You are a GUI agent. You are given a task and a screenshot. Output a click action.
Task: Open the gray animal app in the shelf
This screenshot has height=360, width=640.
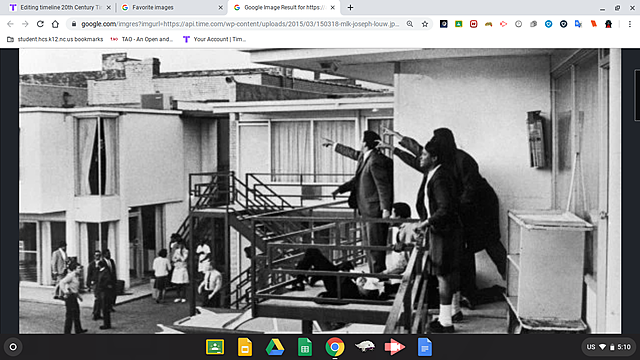click(x=365, y=347)
